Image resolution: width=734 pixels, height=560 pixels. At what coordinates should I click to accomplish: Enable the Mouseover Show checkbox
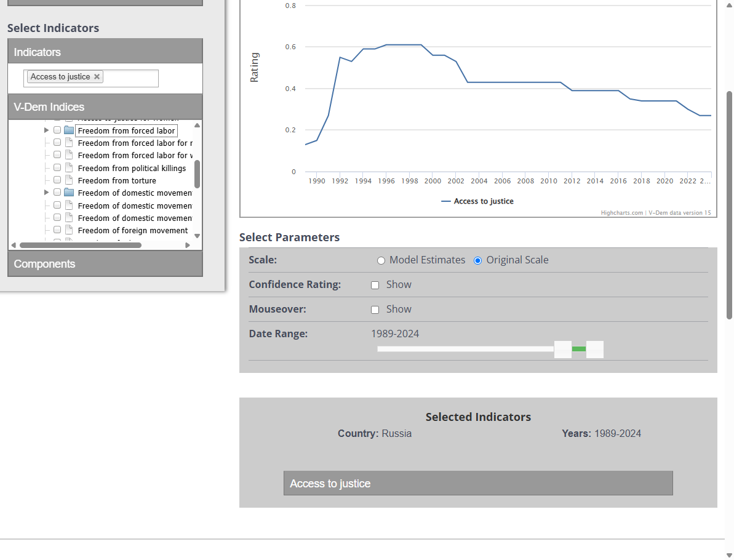pyautogui.click(x=375, y=310)
